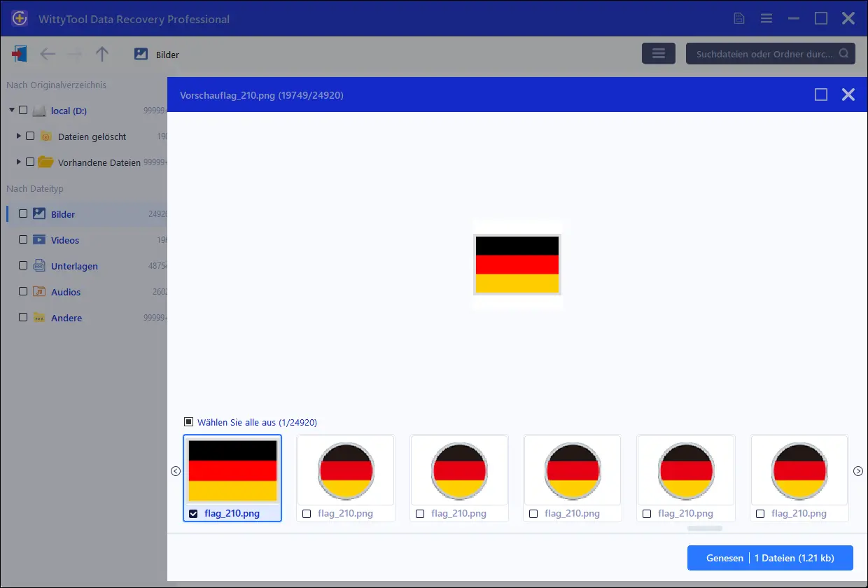Open the Unterlagen file type category
Screen dimensions: 868x588
pos(74,266)
